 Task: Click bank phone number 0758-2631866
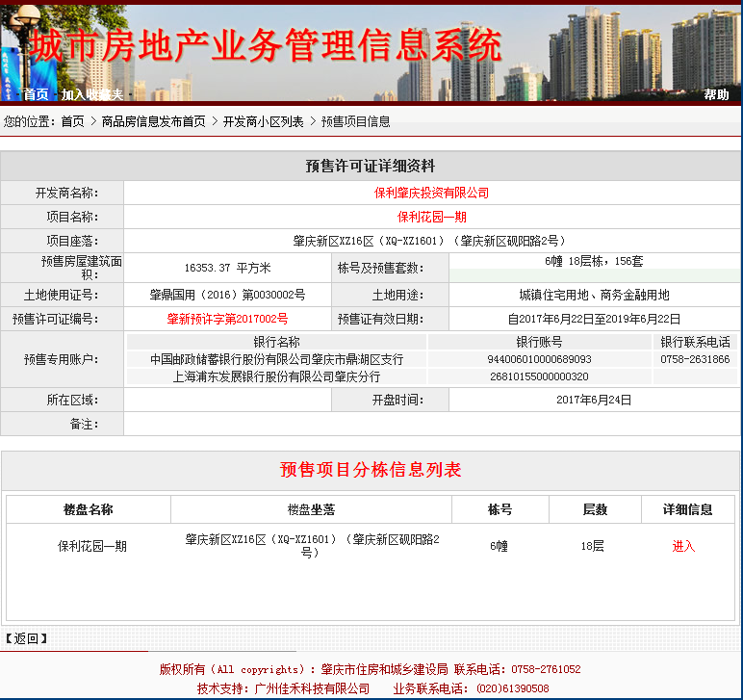point(695,359)
